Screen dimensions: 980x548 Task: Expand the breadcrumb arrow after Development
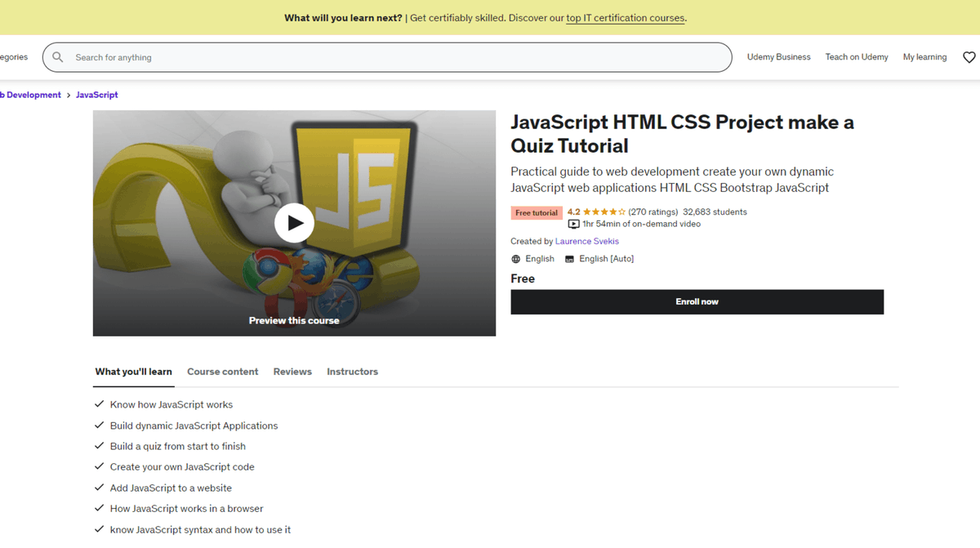(67, 94)
